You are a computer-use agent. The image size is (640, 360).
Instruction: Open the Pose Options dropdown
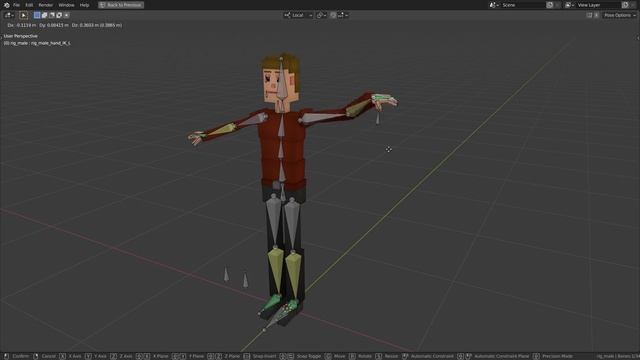[620, 15]
